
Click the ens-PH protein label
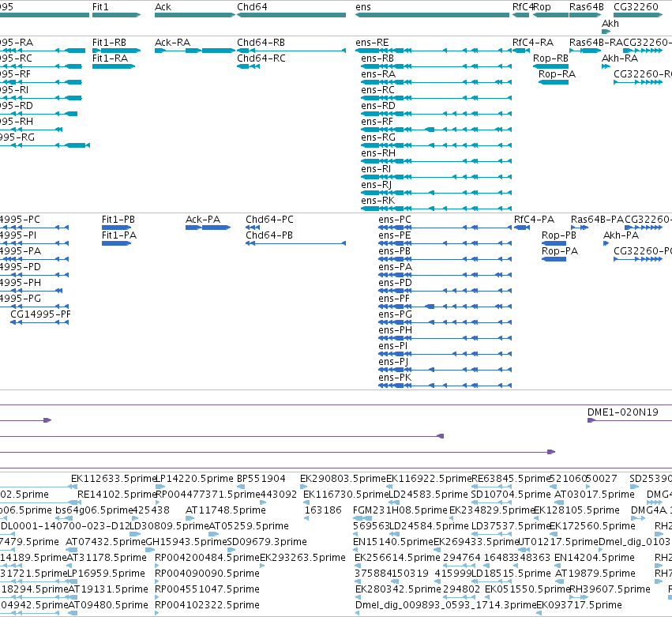[x=395, y=330]
